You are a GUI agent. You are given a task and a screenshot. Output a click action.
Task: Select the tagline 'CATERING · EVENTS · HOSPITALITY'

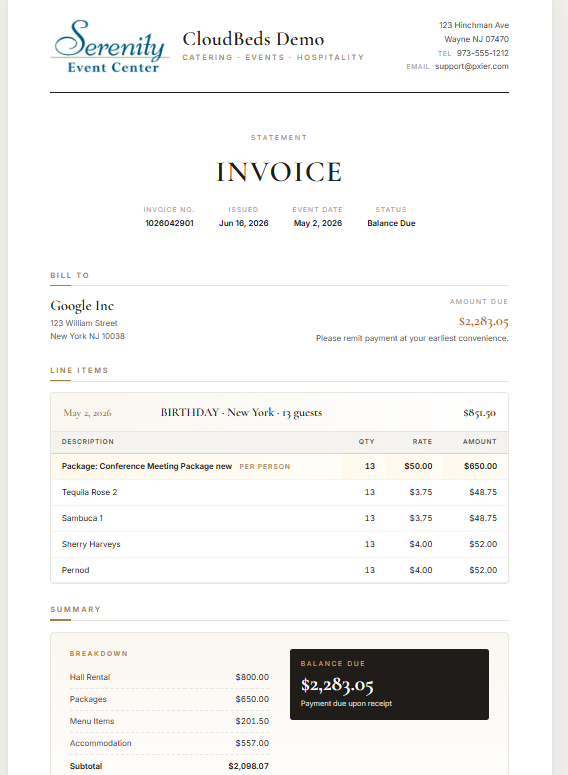[273, 57]
